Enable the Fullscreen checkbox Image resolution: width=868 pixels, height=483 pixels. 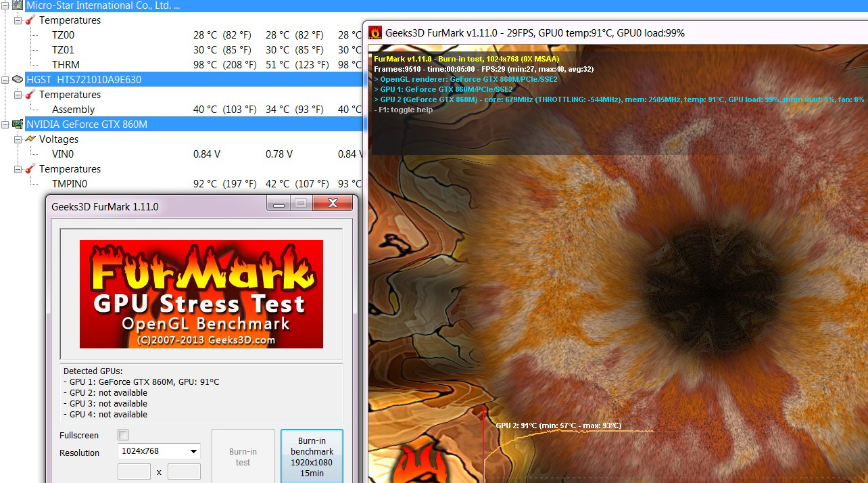click(x=123, y=435)
